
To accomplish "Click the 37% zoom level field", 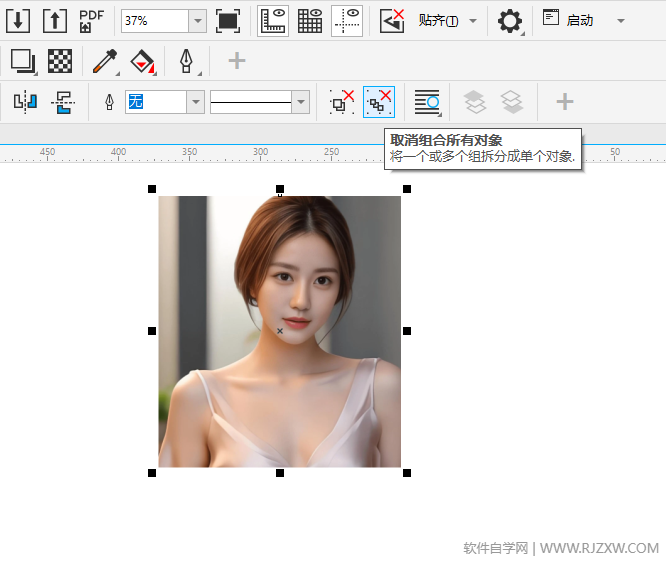I will (x=155, y=21).
